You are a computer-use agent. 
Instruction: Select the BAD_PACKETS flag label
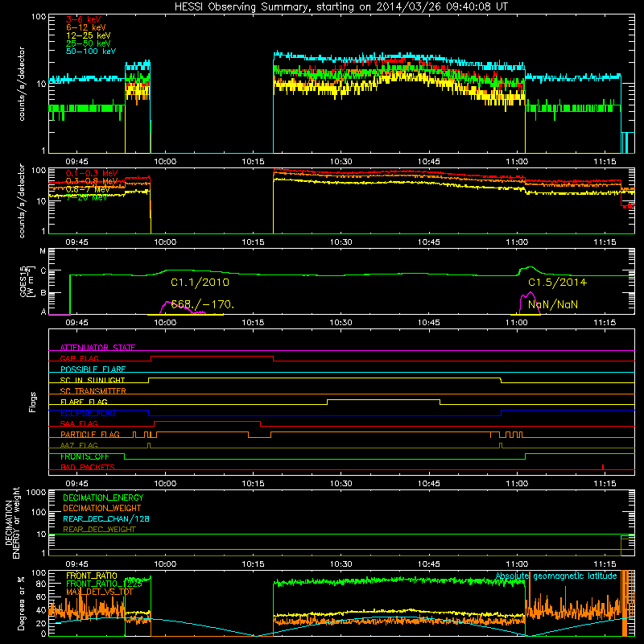point(88,468)
